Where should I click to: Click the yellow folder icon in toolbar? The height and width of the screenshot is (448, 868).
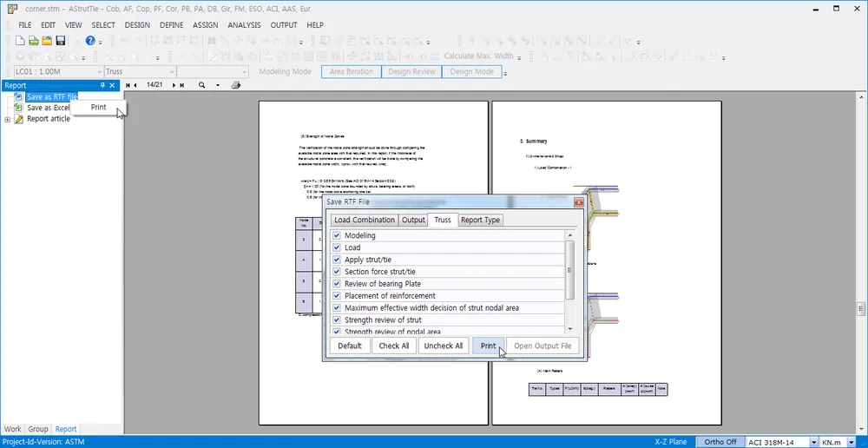coord(47,41)
